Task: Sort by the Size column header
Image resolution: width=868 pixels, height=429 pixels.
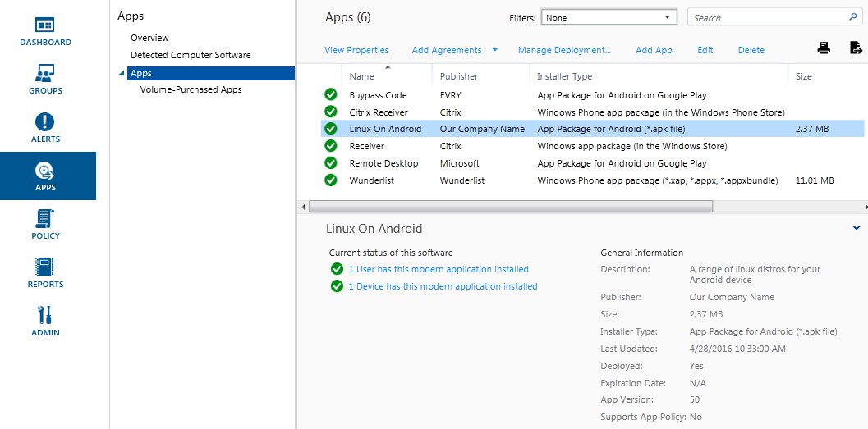Action: point(804,76)
